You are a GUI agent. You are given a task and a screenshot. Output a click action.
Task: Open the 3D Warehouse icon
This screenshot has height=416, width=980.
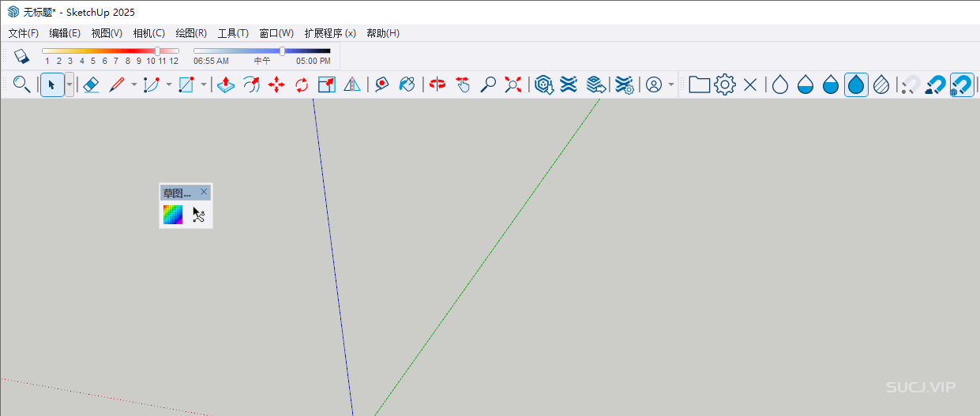[x=543, y=84]
